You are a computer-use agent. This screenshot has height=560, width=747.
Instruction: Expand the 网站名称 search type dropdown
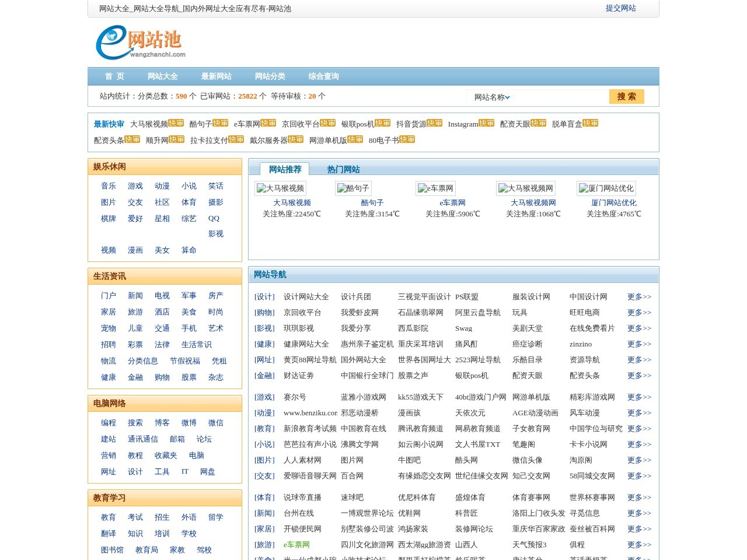click(x=492, y=97)
